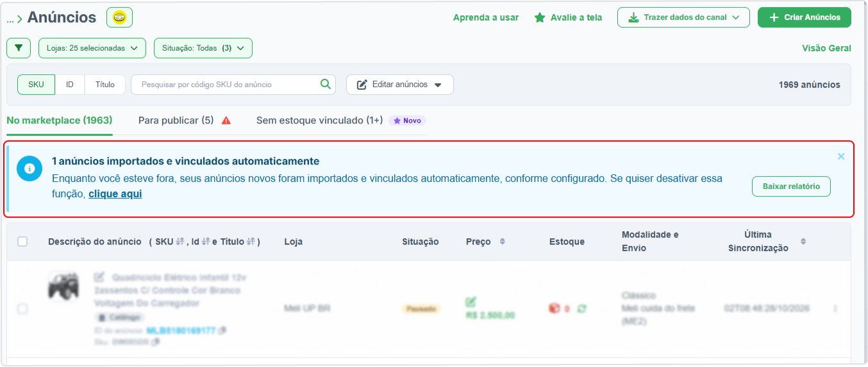Select all ads with the header checkbox
This screenshot has height=367, width=868.
(22, 241)
